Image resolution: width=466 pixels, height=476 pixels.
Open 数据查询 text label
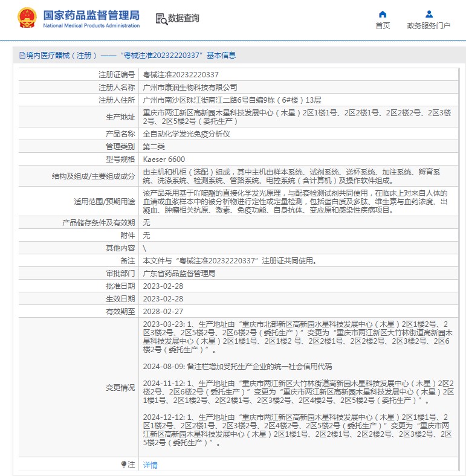tap(183, 19)
